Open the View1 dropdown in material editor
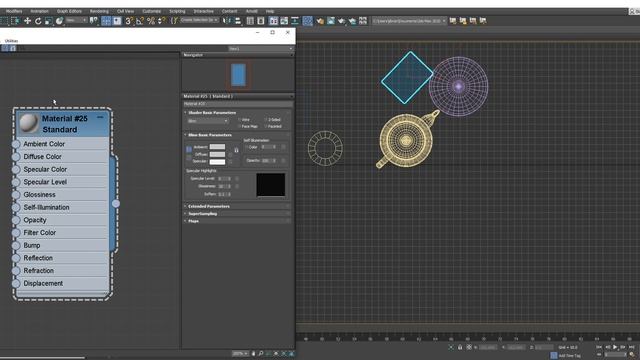 (260, 49)
